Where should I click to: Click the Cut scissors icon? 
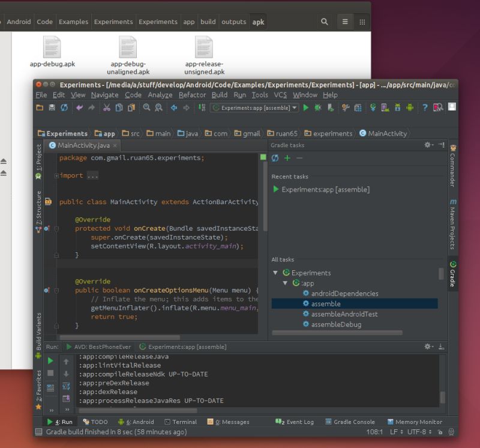coord(107,107)
